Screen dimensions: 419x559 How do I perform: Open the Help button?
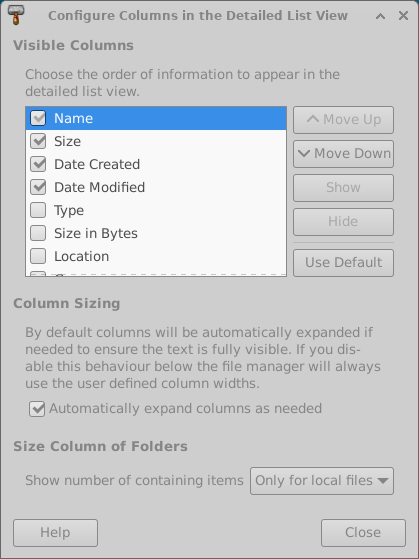(55, 533)
